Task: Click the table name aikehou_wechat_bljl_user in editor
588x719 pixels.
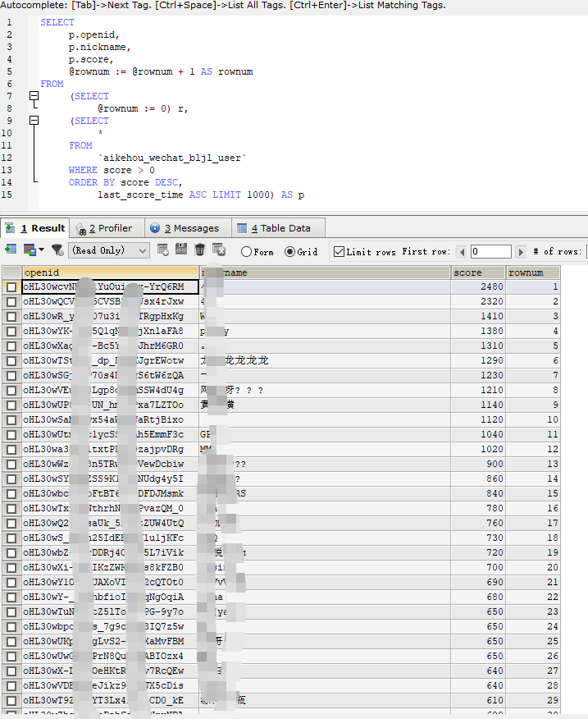Action: click(172, 158)
